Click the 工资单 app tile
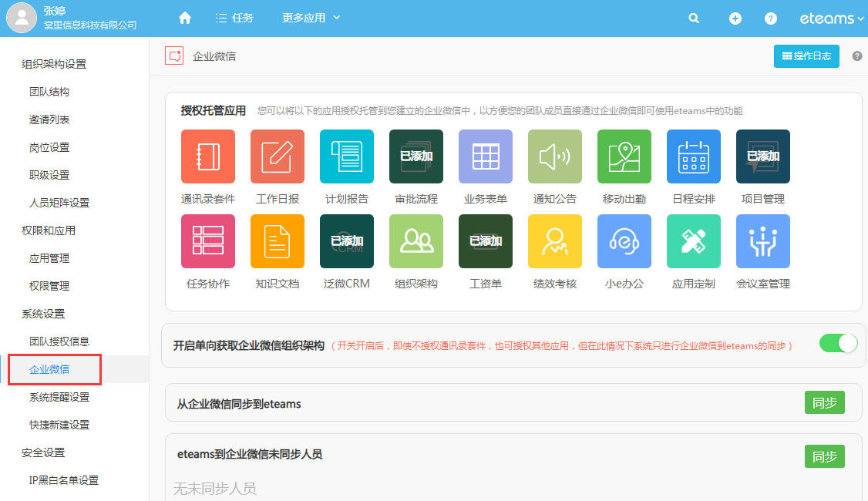The height and width of the screenshot is (501, 868). coord(486,241)
